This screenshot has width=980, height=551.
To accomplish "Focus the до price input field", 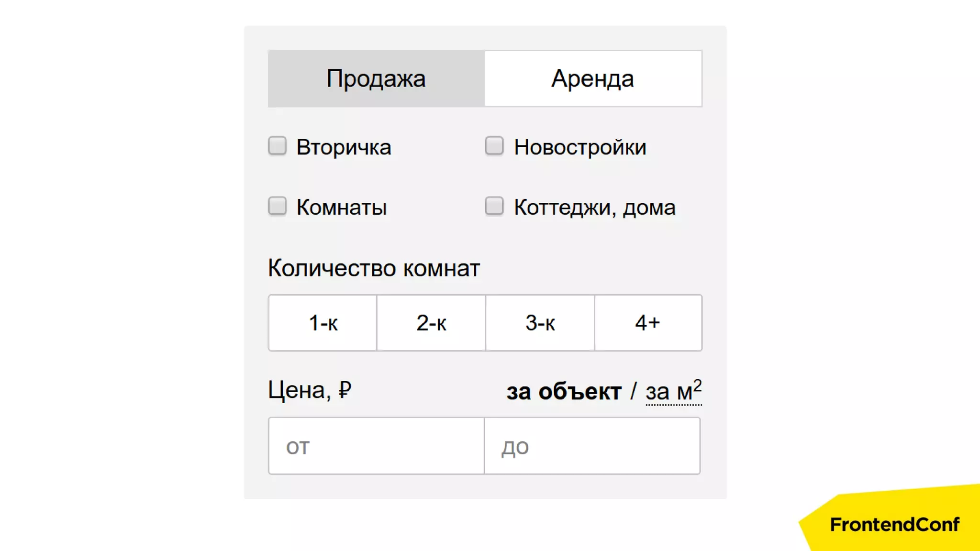I will click(x=592, y=446).
